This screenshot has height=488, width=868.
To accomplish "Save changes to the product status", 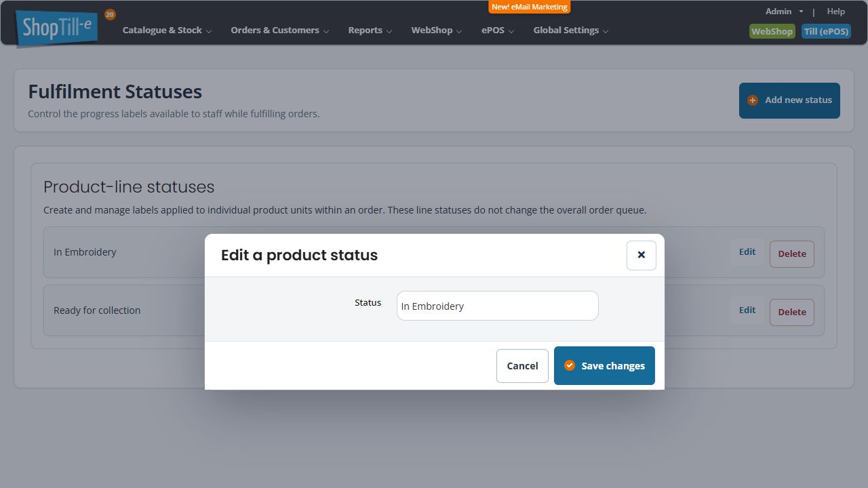I will [x=604, y=366].
